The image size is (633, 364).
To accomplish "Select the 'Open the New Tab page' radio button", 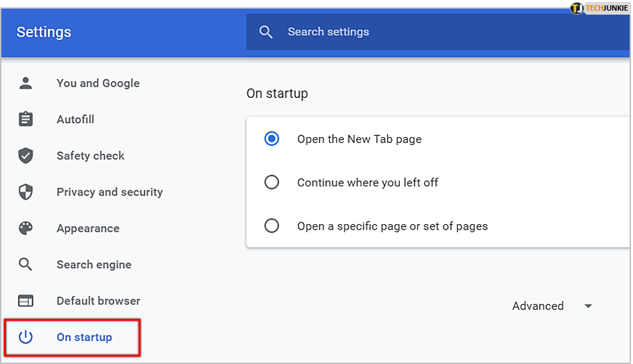I will (272, 139).
